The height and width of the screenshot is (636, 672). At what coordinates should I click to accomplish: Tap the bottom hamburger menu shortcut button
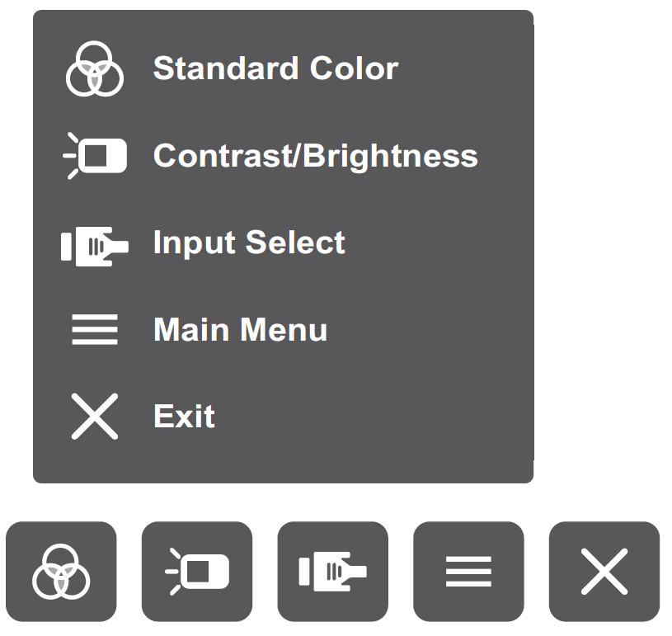(468, 571)
